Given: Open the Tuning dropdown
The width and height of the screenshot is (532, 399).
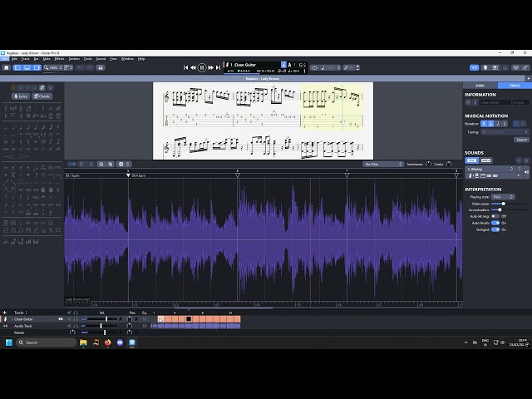Looking at the screenshot, I should (x=505, y=132).
